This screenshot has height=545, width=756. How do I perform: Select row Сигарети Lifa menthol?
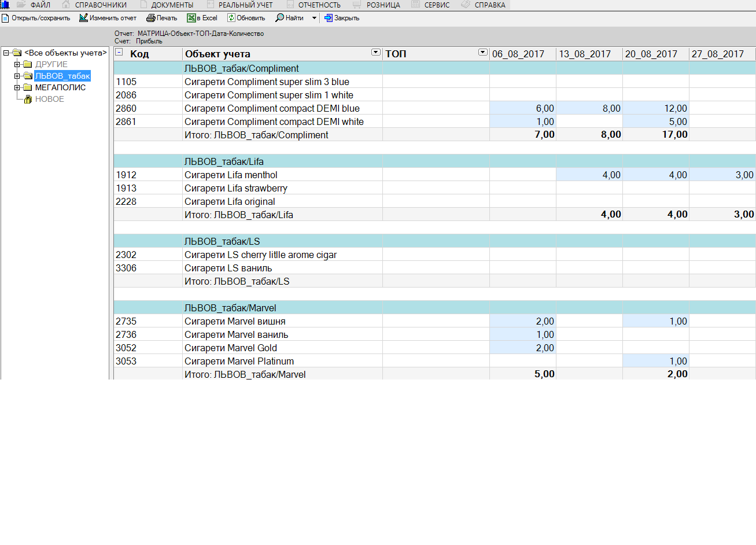[434, 175]
